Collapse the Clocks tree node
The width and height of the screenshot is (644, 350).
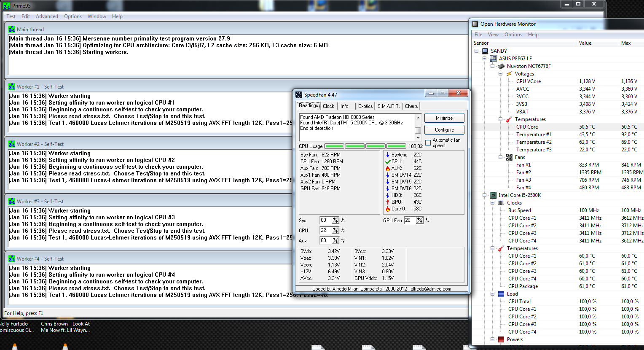(x=492, y=202)
